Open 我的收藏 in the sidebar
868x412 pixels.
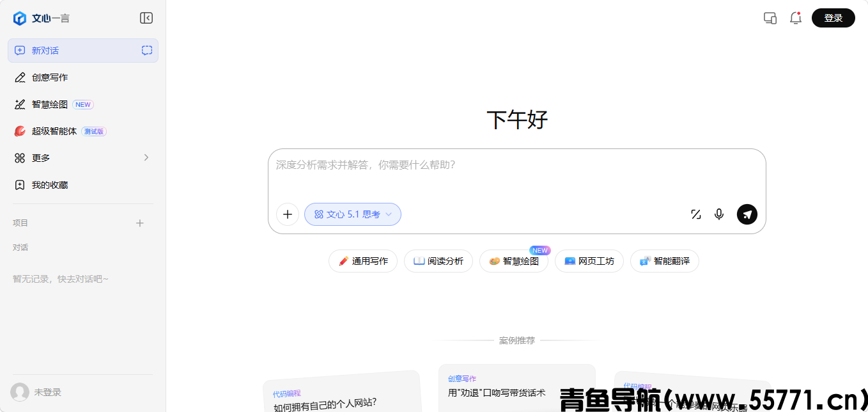click(82, 185)
